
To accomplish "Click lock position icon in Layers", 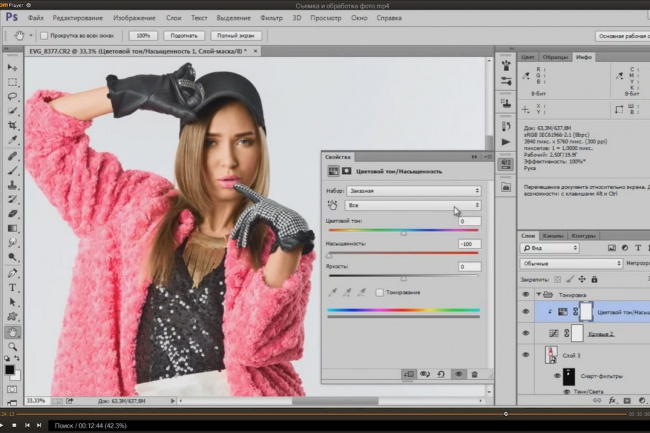I will click(x=582, y=279).
